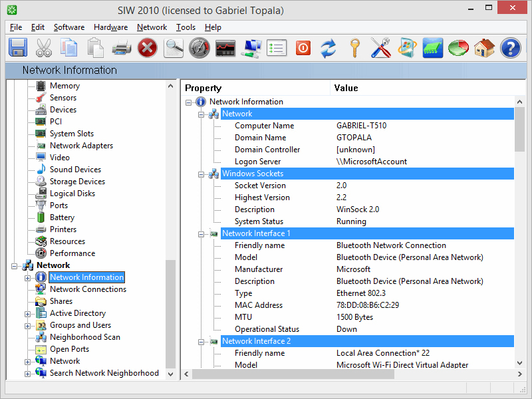Open the Tools menu

tap(186, 27)
